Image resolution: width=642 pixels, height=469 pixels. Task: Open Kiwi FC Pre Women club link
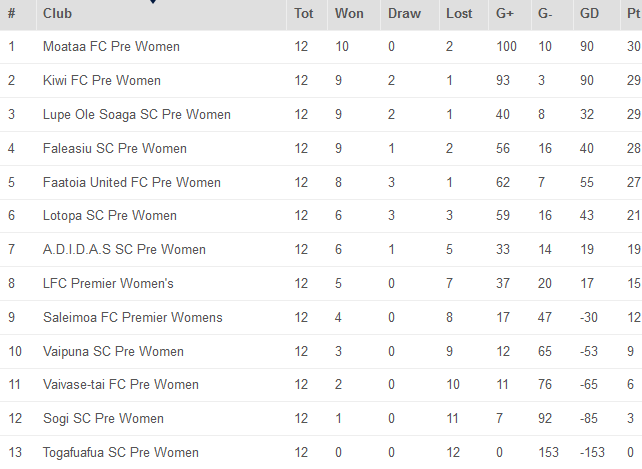click(x=101, y=81)
